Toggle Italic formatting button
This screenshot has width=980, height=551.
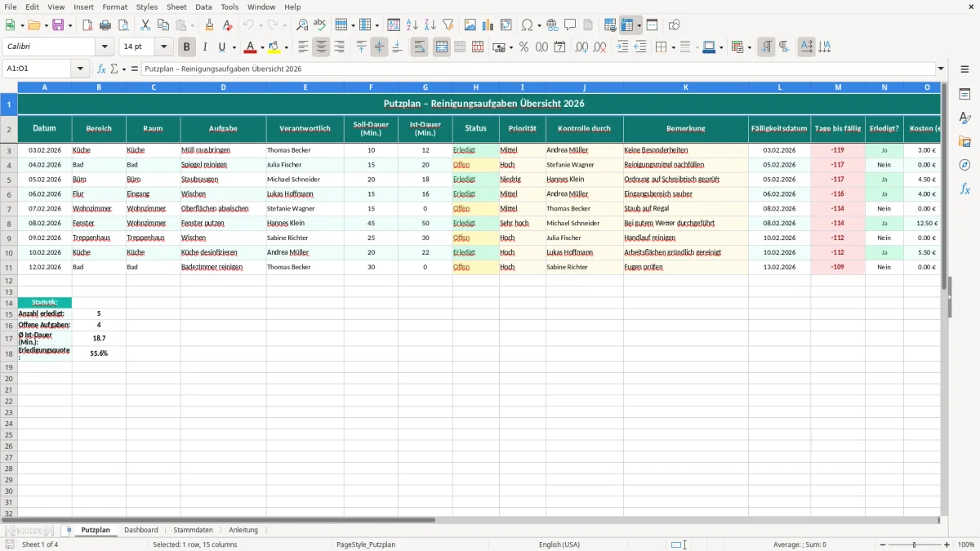[205, 47]
